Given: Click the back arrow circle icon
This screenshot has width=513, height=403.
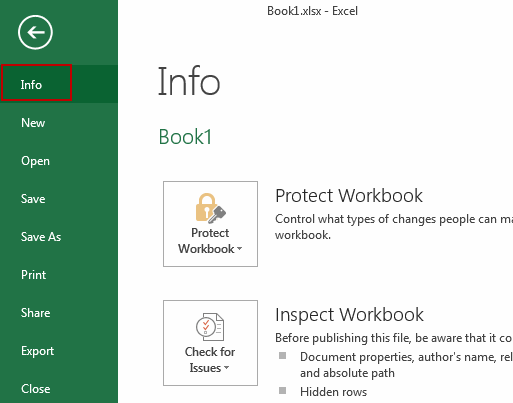Looking at the screenshot, I should click(x=35, y=32).
